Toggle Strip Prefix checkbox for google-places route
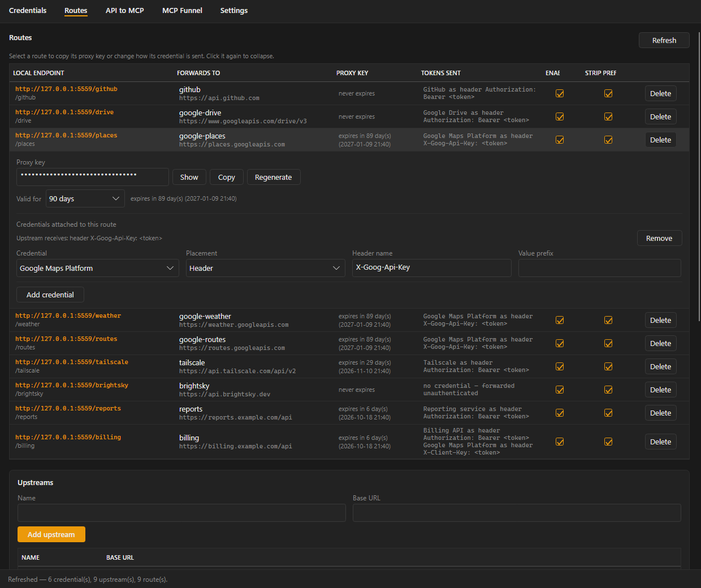 pyautogui.click(x=608, y=140)
